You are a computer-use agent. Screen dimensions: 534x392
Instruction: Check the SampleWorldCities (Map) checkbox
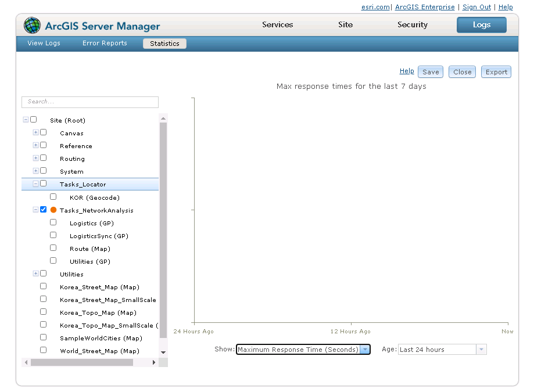(43, 337)
